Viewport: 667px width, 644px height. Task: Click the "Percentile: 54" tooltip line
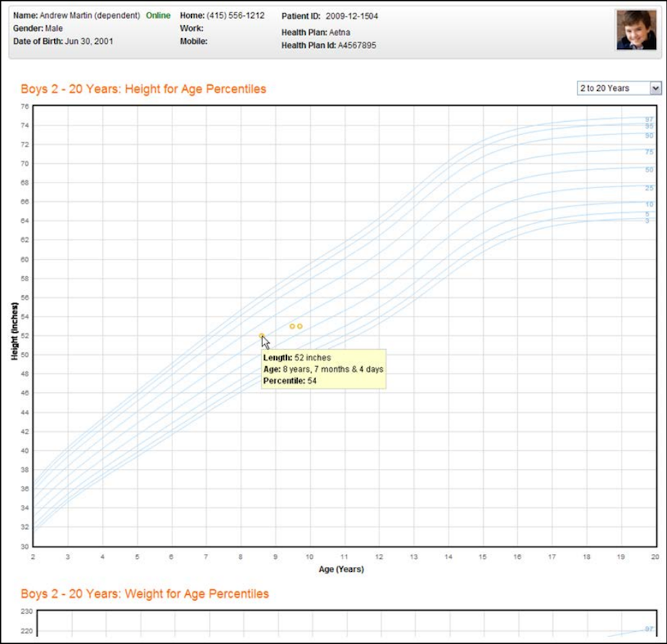290,381
